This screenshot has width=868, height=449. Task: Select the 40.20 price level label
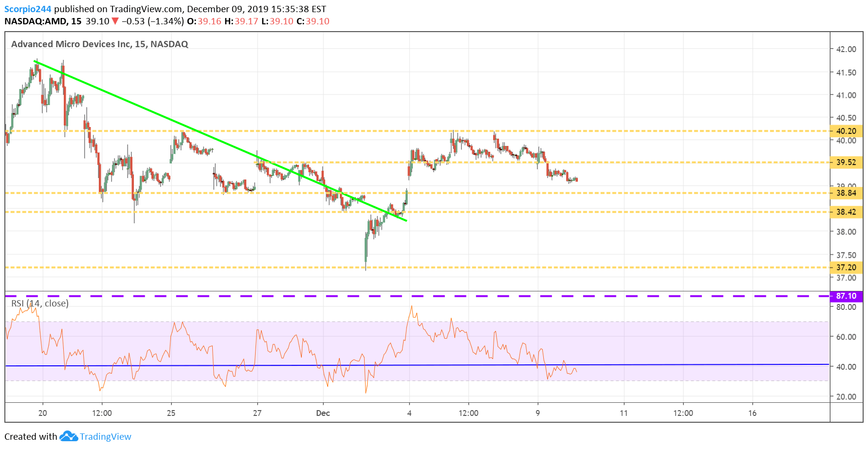846,131
